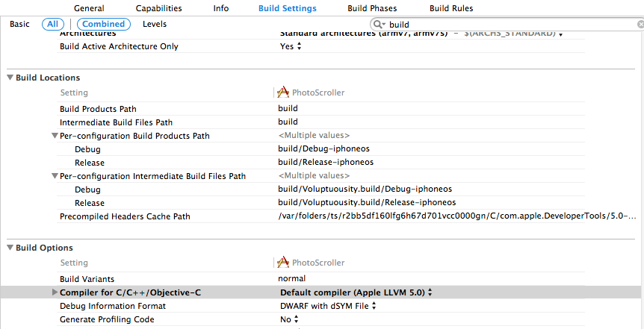Click build/Voluptuousity.build/Release-iphoneos value

click(x=367, y=203)
